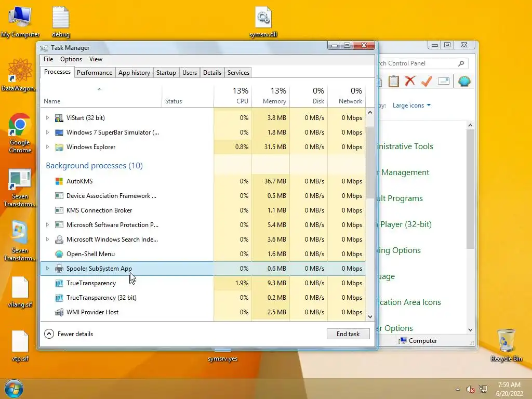Click the WMI Provider Host icon
This screenshot has height=399, width=532.
[x=59, y=312]
